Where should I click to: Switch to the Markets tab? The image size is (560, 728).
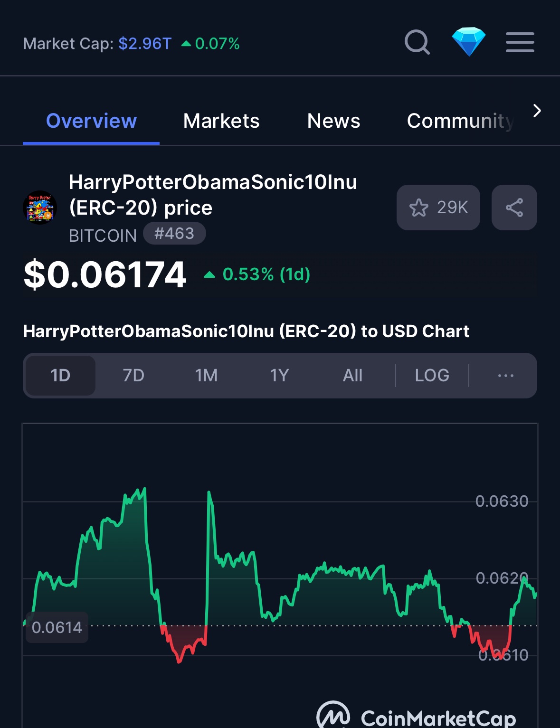click(x=221, y=121)
